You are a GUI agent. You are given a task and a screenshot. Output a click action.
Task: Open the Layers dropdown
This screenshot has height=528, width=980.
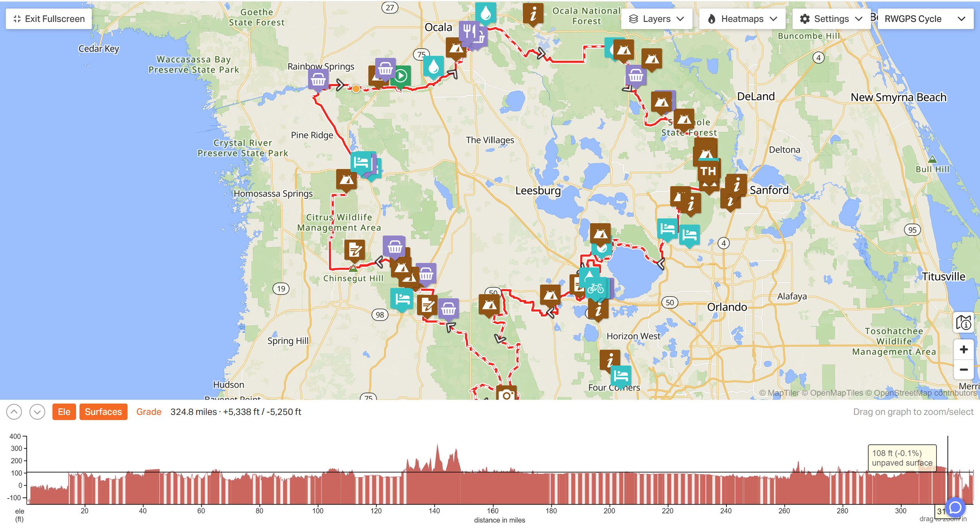click(656, 19)
